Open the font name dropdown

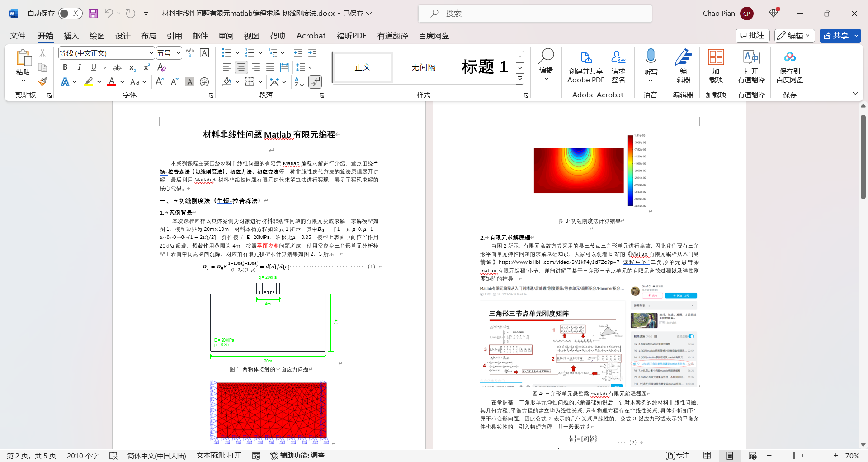[x=151, y=53]
